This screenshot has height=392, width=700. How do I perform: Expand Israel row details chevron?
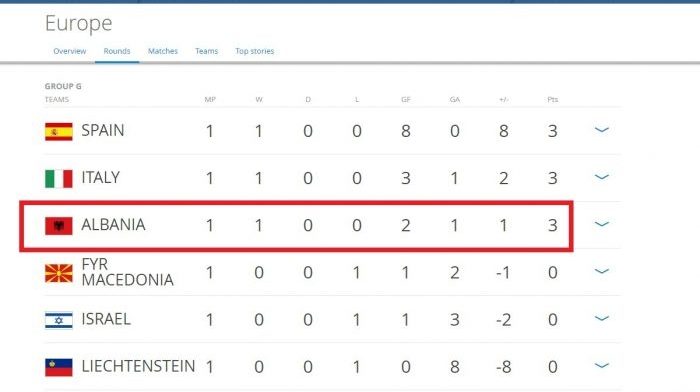(602, 318)
